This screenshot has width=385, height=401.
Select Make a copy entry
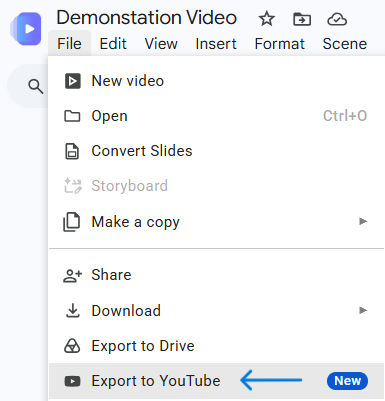[x=217, y=222]
